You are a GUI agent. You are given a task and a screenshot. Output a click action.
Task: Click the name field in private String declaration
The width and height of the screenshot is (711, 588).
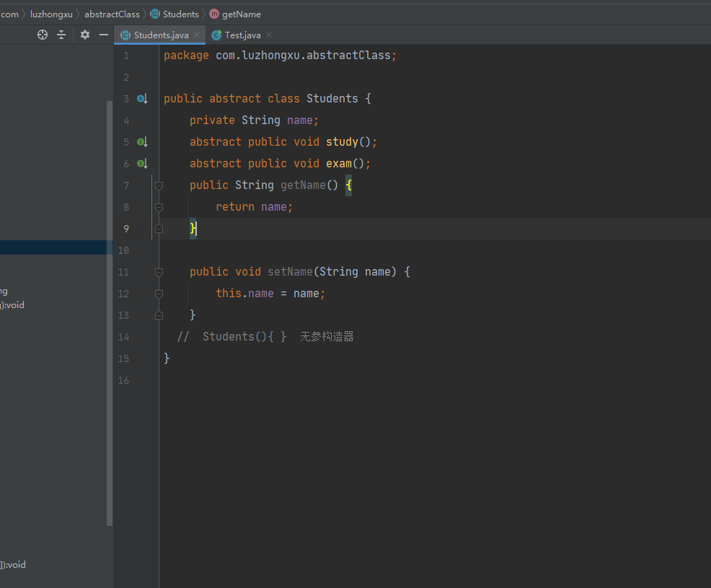click(300, 120)
